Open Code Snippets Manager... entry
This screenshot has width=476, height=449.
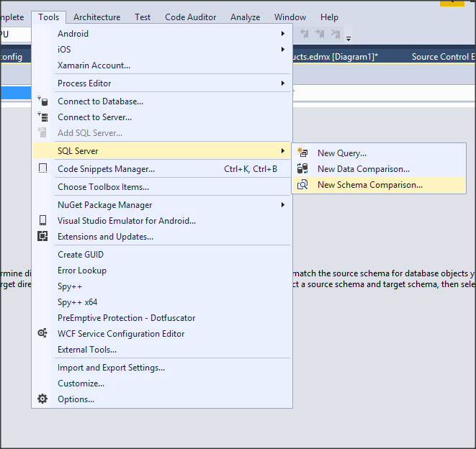coord(162,169)
